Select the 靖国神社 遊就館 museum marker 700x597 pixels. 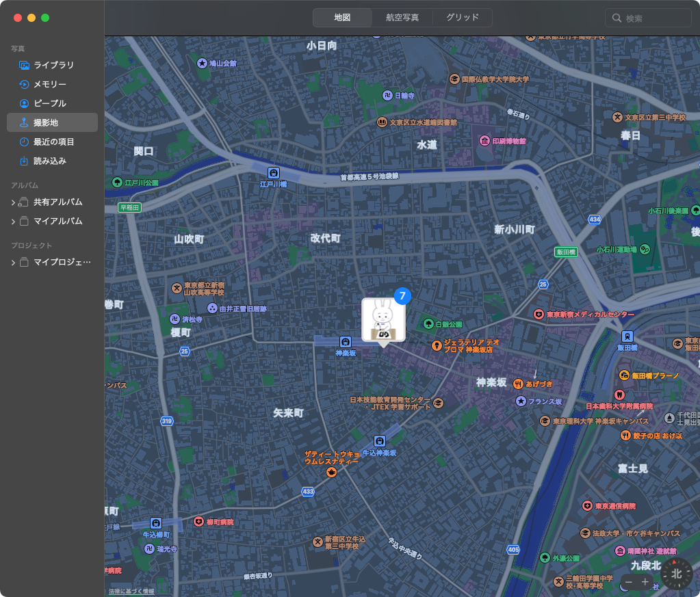pos(620,551)
